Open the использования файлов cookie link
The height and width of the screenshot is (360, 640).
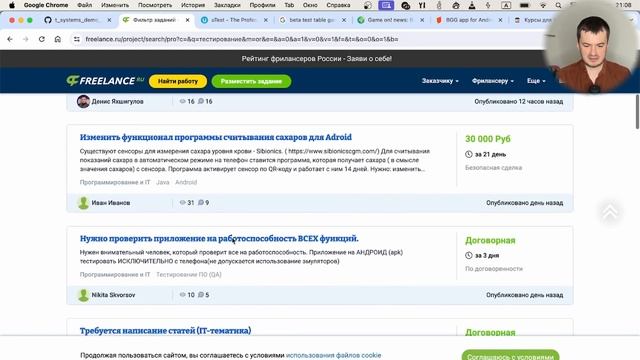(x=333, y=356)
